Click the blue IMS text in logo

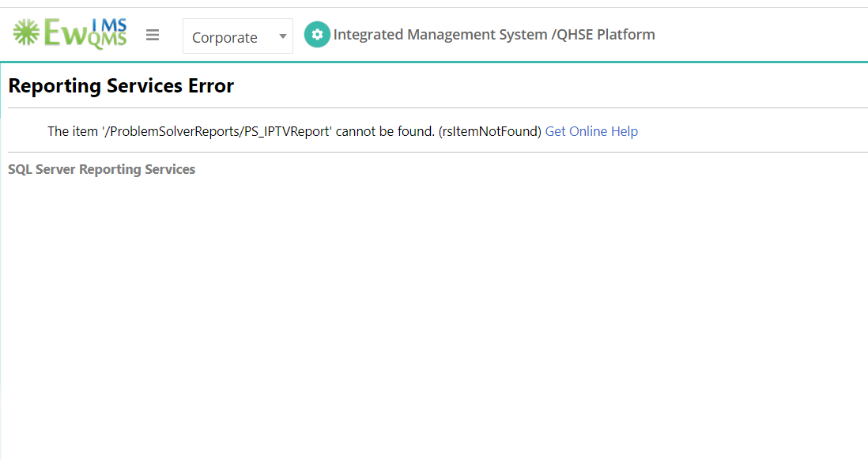[109, 25]
